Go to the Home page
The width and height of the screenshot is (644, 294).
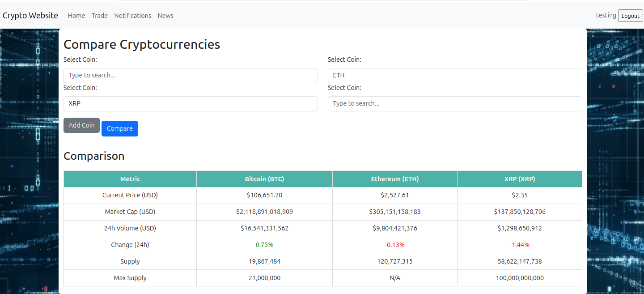[x=76, y=16]
